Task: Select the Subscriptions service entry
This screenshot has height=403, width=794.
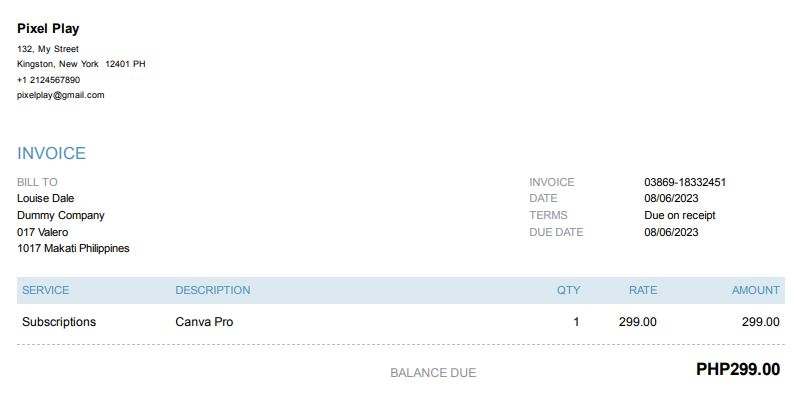Action: tap(59, 322)
